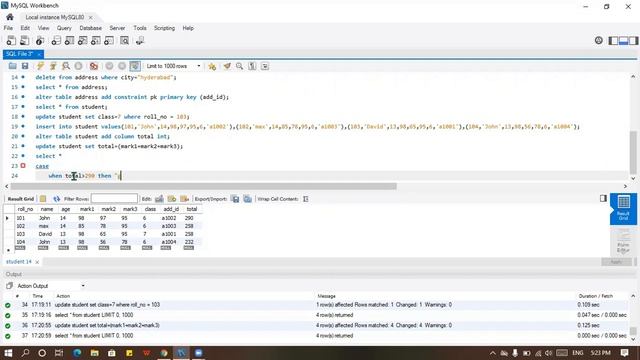Reconnect to DBMS toolbar icon
The height and width of the screenshot is (360, 640).
[x=140, y=40]
